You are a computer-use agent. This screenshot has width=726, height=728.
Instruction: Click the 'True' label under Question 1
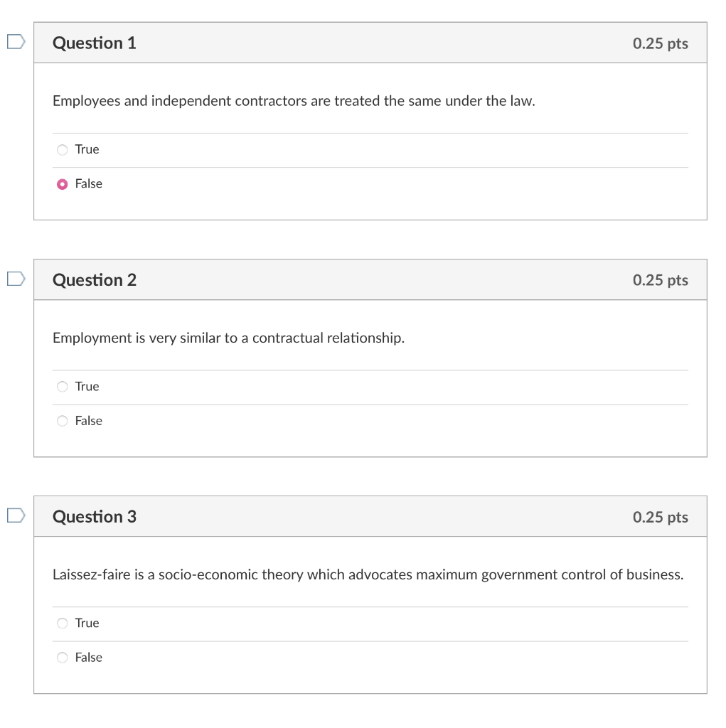click(87, 149)
